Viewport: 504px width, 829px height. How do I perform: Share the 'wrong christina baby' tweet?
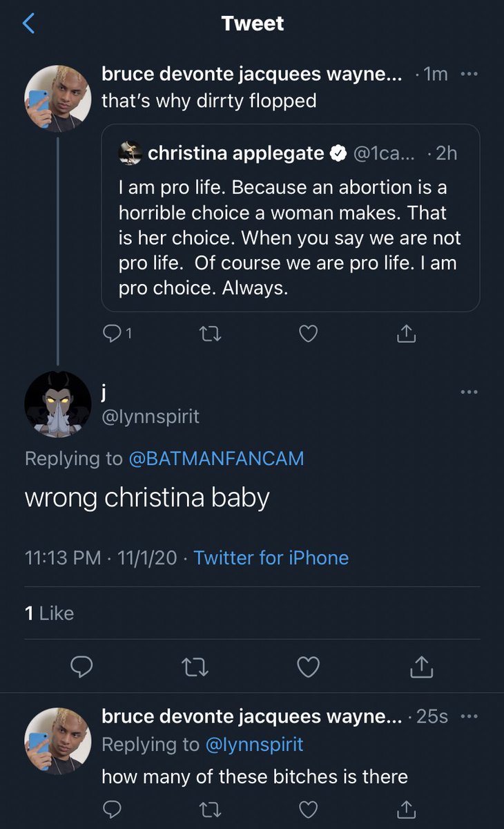(x=421, y=666)
